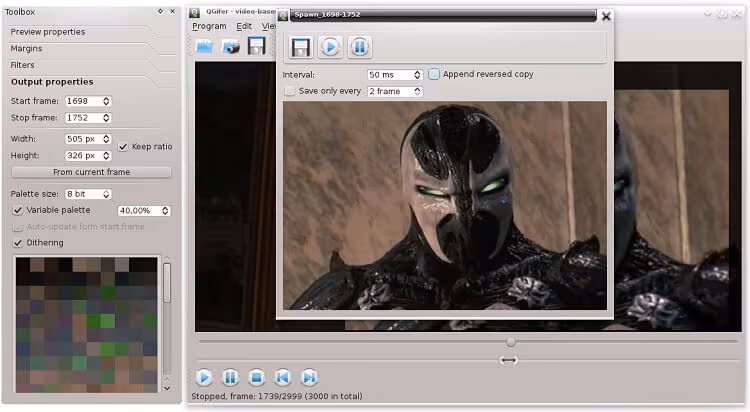Open the Edit menu
Image resolution: width=750 pixels, height=412 pixels.
point(244,26)
